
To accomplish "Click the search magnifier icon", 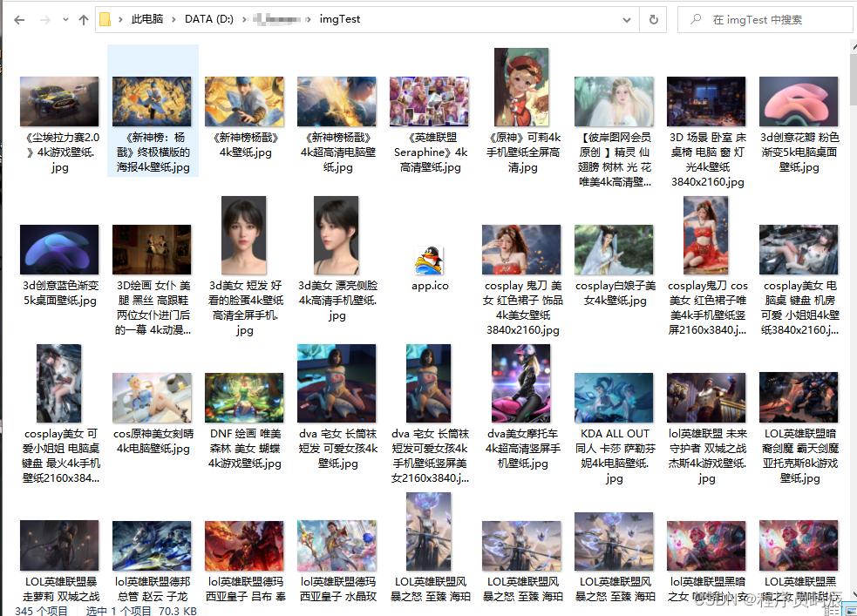I will pos(696,20).
